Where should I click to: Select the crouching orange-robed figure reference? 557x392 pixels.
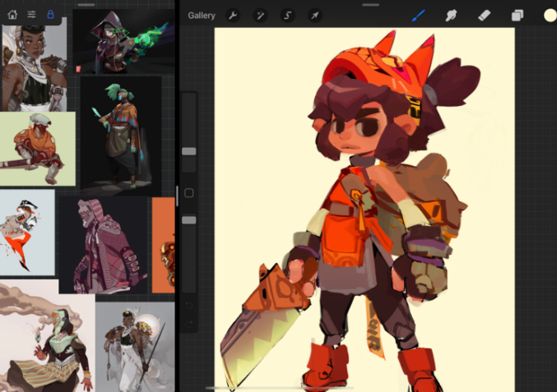coord(37,149)
